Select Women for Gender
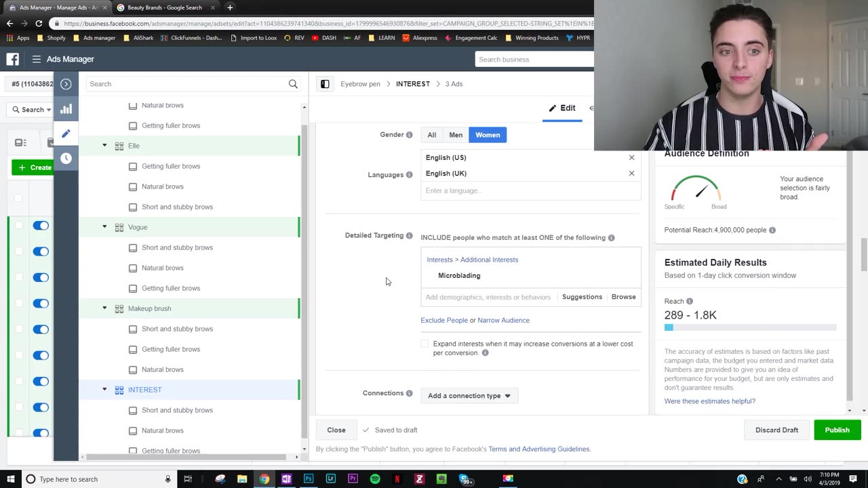Image resolution: width=868 pixels, height=488 pixels. (488, 135)
